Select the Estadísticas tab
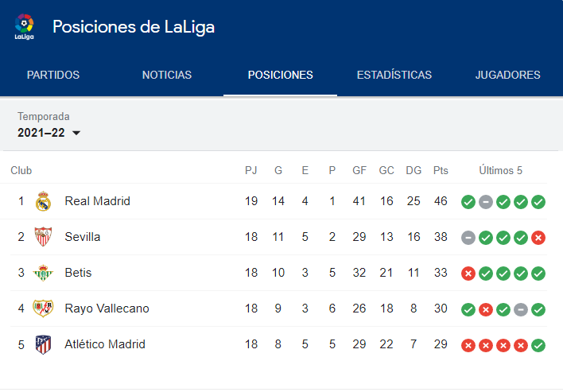The image size is (563, 392). click(x=394, y=75)
